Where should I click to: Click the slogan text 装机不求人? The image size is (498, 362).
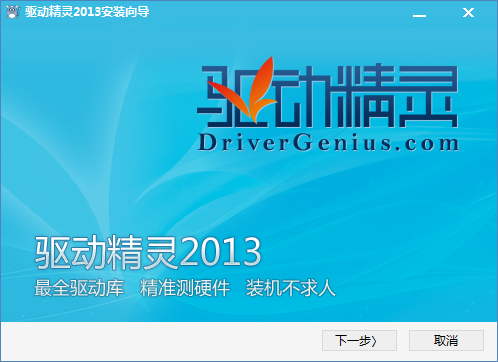pos(291,288)
